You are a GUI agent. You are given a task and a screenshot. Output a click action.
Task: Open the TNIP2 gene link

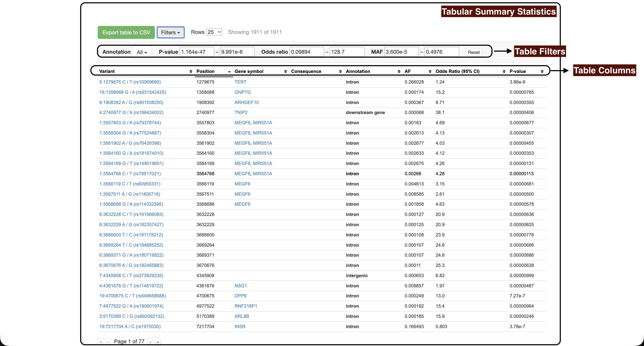[x=241, y=113]
